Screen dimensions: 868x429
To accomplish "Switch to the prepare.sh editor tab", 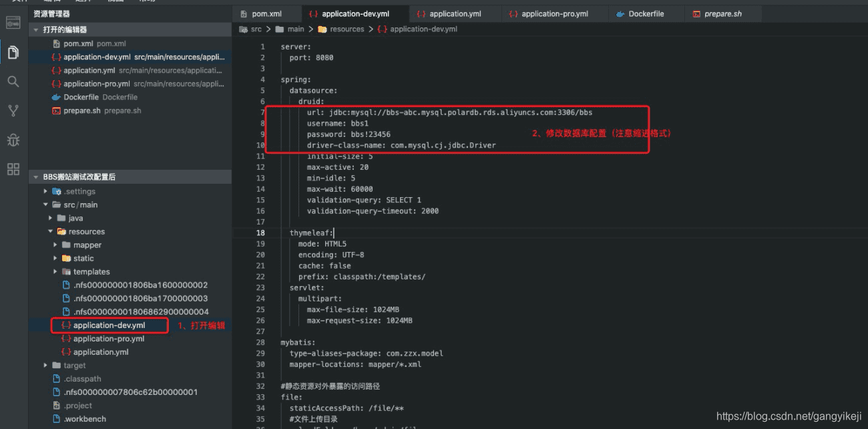I will 723,13.
